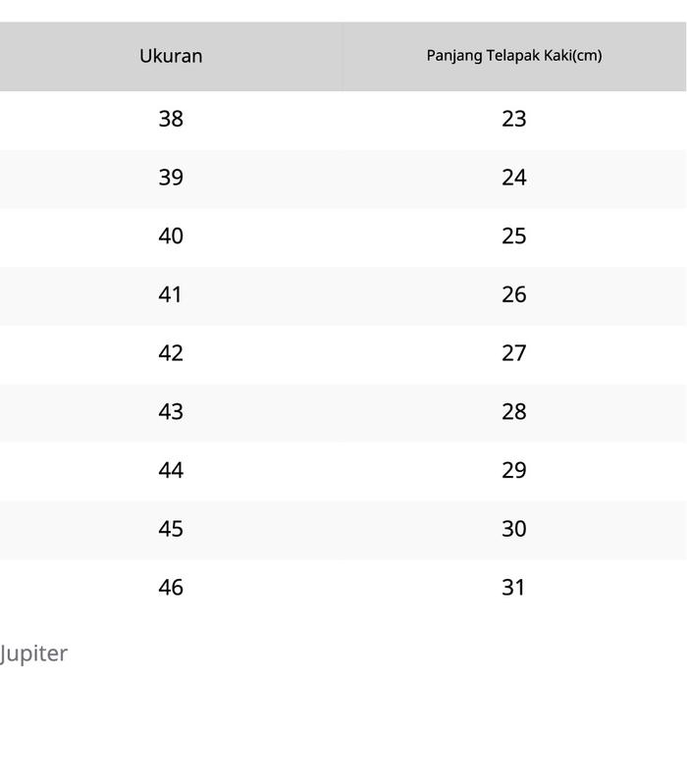Select the size 45 entry
687x784 pixels.
point(171,529)
